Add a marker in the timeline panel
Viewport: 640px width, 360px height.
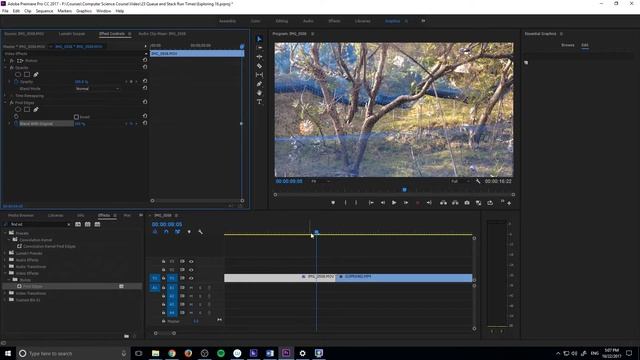click(x=189, y=232)
